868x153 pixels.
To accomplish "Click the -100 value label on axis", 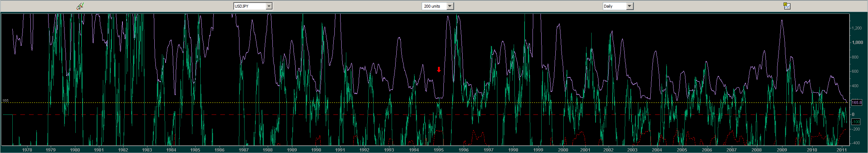I will (856, 122).
